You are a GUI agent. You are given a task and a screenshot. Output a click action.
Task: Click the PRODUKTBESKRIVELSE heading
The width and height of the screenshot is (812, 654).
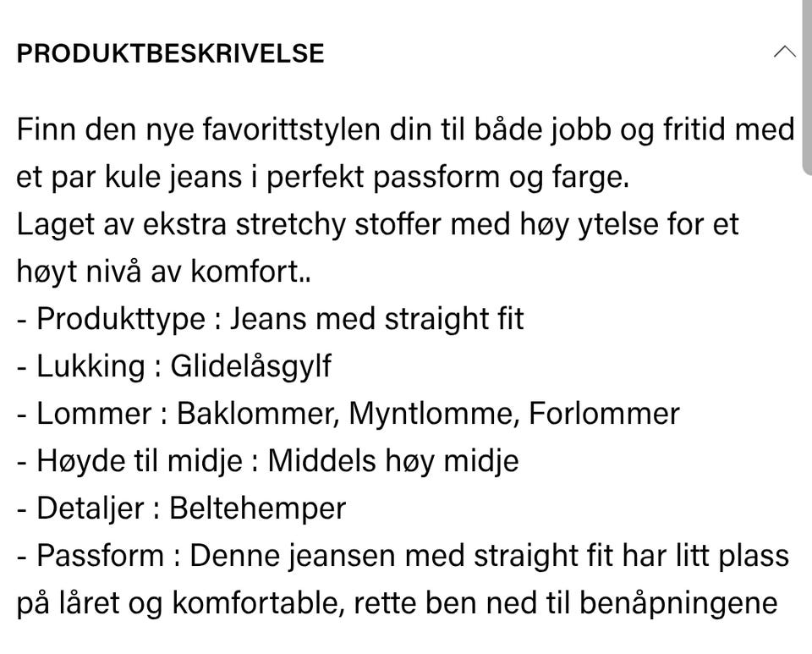point(170,53)
